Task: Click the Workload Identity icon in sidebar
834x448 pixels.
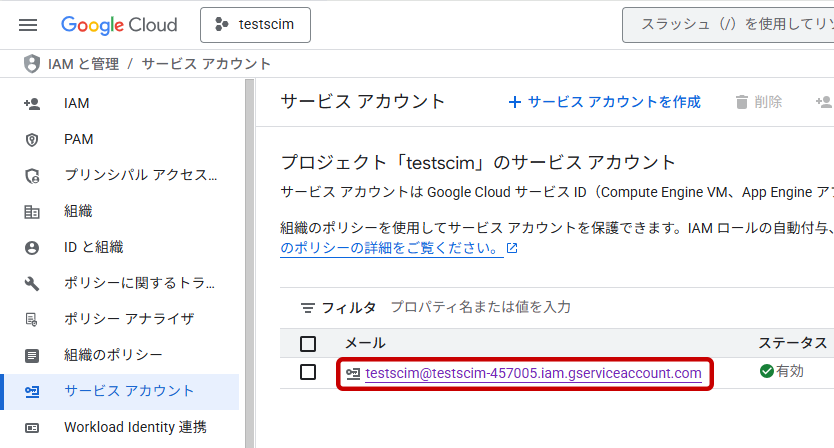Action: tap(32, 427)
